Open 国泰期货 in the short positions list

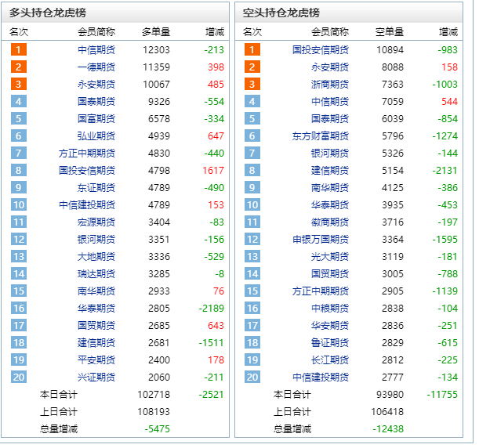[330, 119]
